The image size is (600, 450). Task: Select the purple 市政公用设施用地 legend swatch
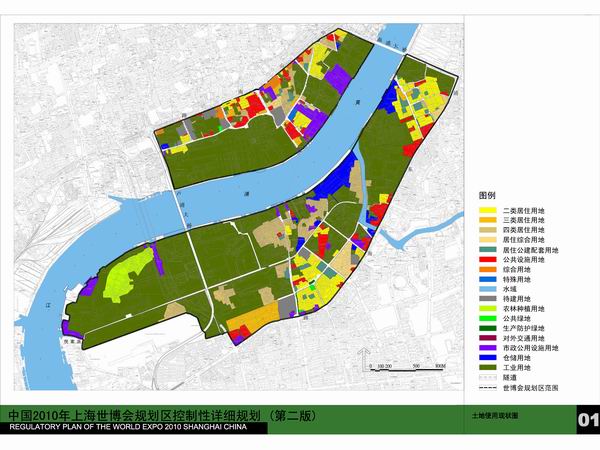click(487, 346)
